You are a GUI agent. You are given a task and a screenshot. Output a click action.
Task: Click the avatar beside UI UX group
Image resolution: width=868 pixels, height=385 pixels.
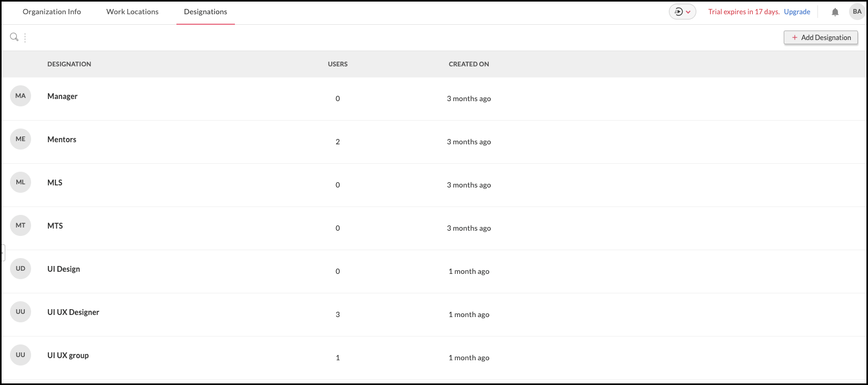(21, 355)
